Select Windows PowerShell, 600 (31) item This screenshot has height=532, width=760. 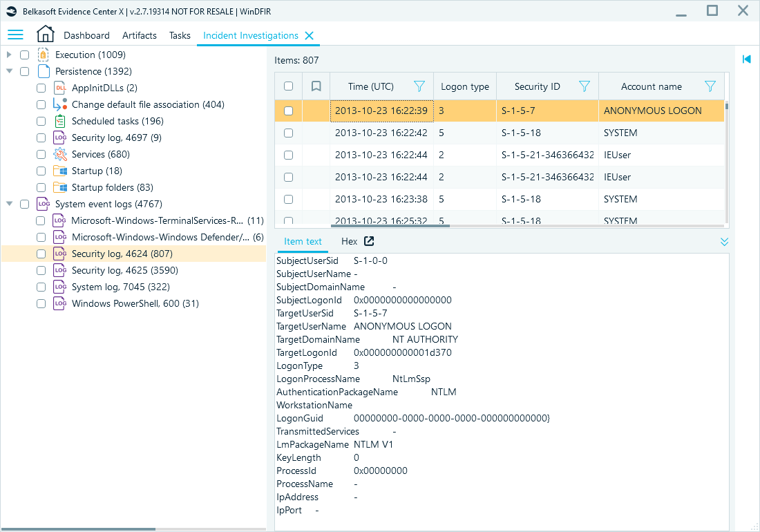click(135, 303)
